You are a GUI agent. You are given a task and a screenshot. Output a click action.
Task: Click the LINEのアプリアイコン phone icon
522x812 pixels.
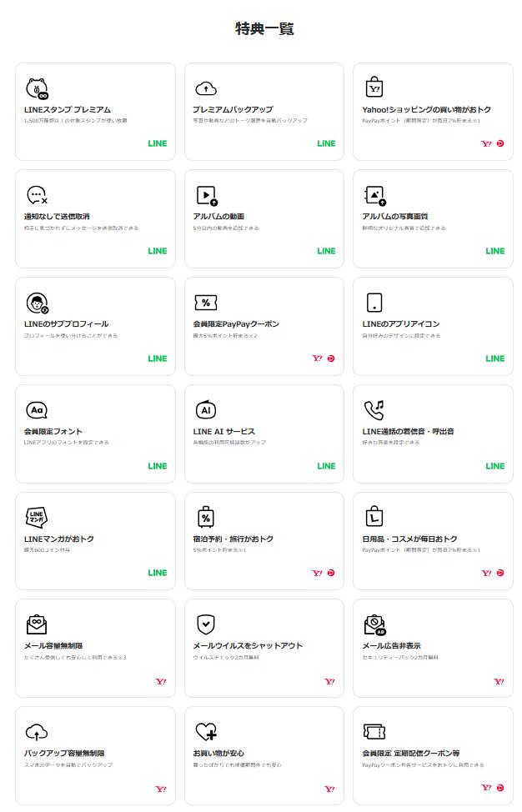[374, 303]
